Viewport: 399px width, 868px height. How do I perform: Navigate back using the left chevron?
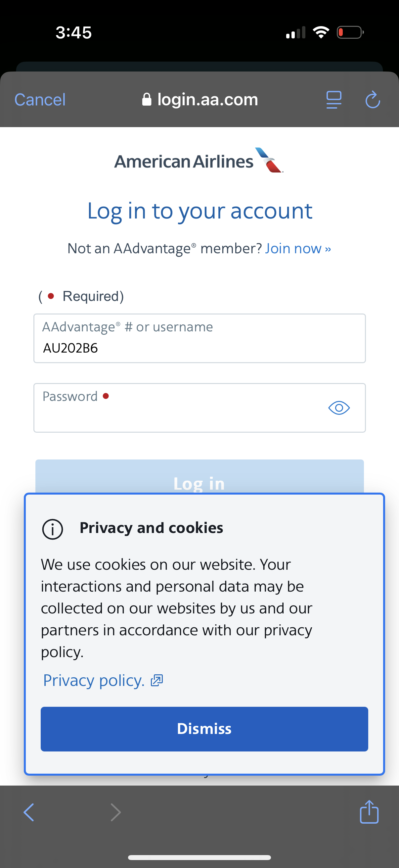coord(28,812)
